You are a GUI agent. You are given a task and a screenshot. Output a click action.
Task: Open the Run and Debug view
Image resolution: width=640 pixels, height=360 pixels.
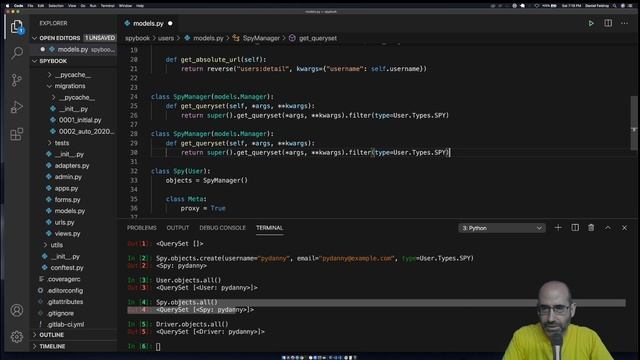click(x=17, y=107)
